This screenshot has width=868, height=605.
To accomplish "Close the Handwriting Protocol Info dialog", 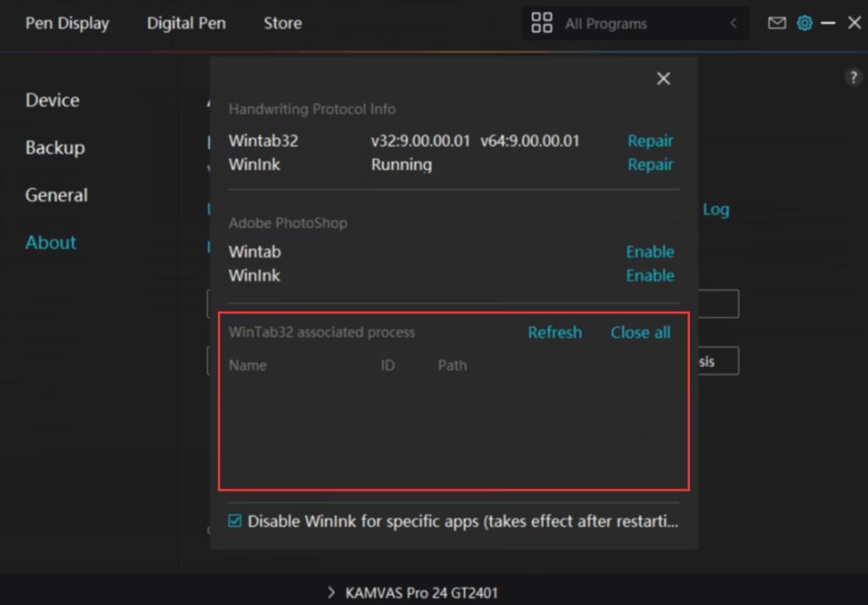I will (664, 79).
